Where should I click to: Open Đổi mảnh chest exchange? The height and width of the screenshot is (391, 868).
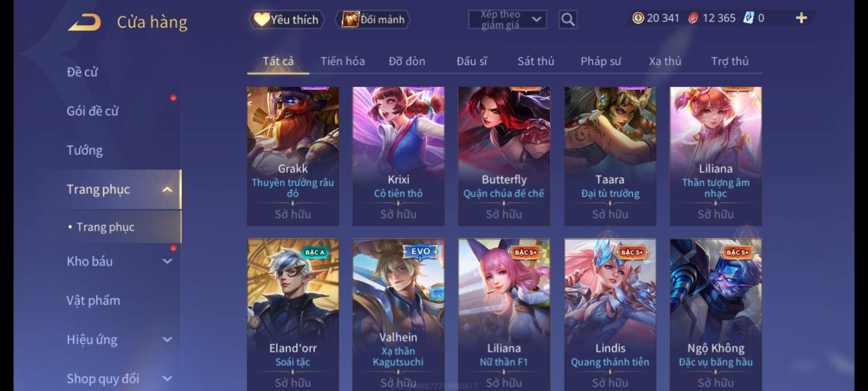tap(373, 20)
